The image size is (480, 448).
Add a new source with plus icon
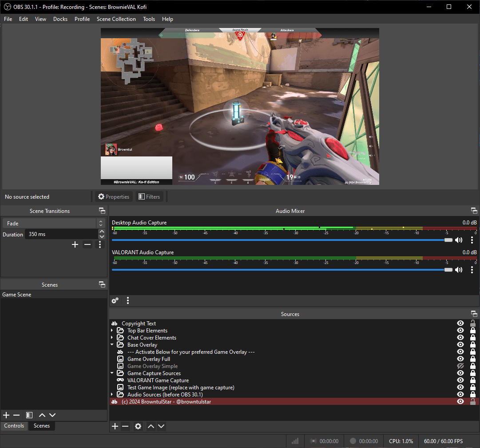pos(115,426)
